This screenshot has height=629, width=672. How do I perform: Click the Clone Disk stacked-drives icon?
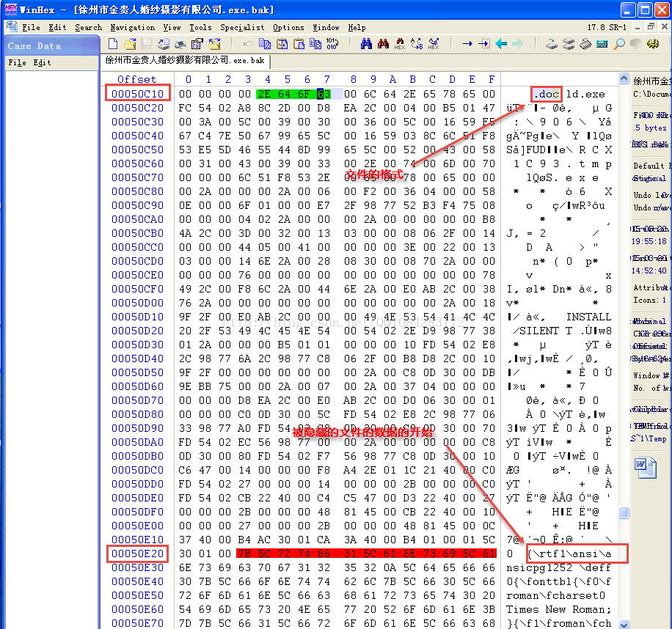[x=569, y=44]
